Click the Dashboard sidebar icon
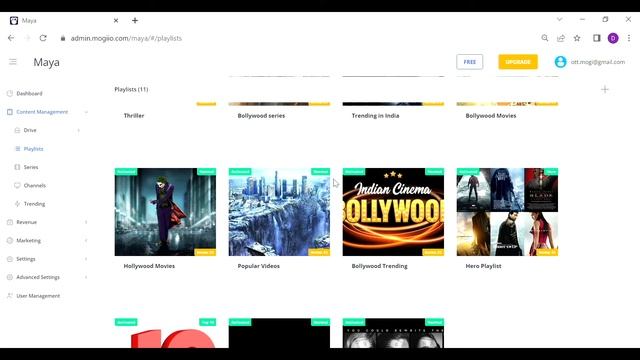Image resolution: width=640 pixels, height=360 pixels. pyautogui.click(x=10, y=93)
